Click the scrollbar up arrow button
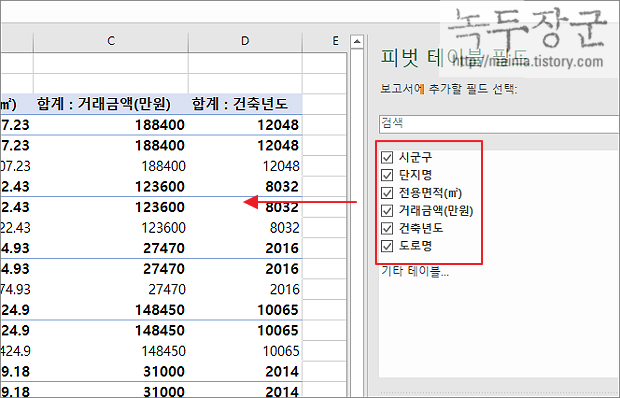The image size is (620, 398). 357,41
